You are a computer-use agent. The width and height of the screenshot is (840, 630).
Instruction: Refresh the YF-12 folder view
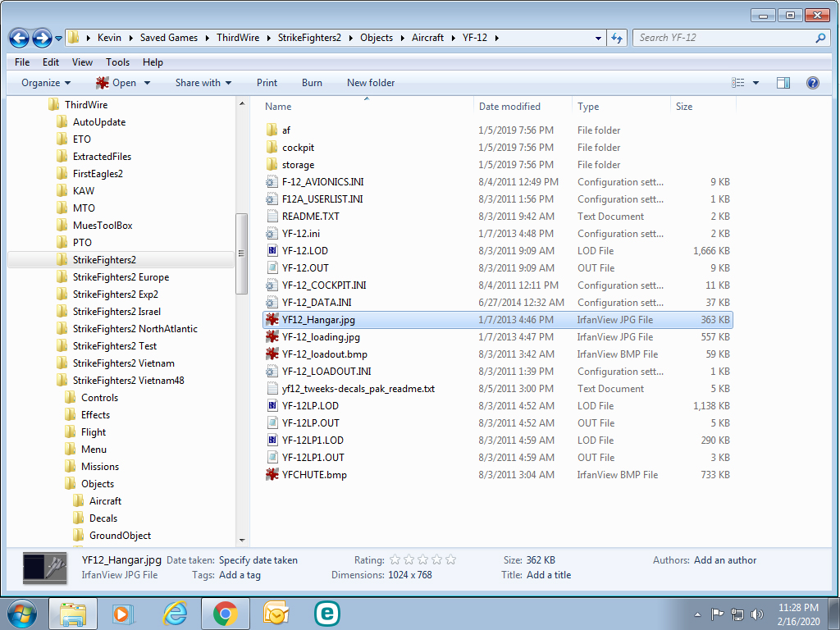point(617,38)
